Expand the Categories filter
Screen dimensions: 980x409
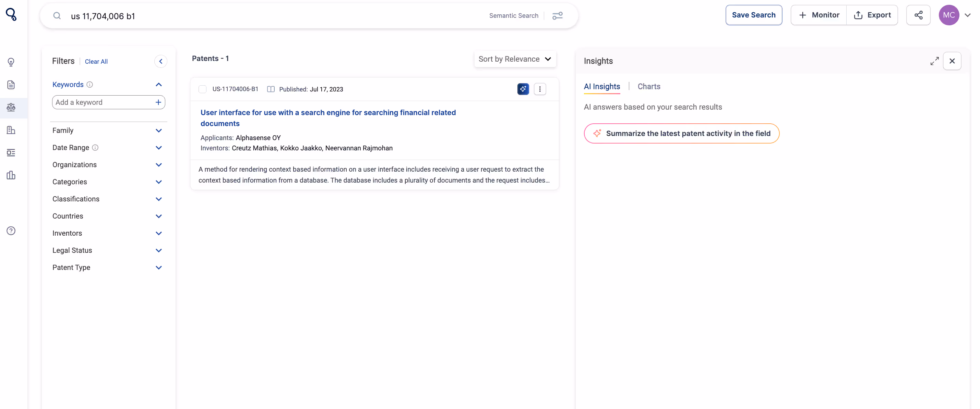tap(159, 182)
